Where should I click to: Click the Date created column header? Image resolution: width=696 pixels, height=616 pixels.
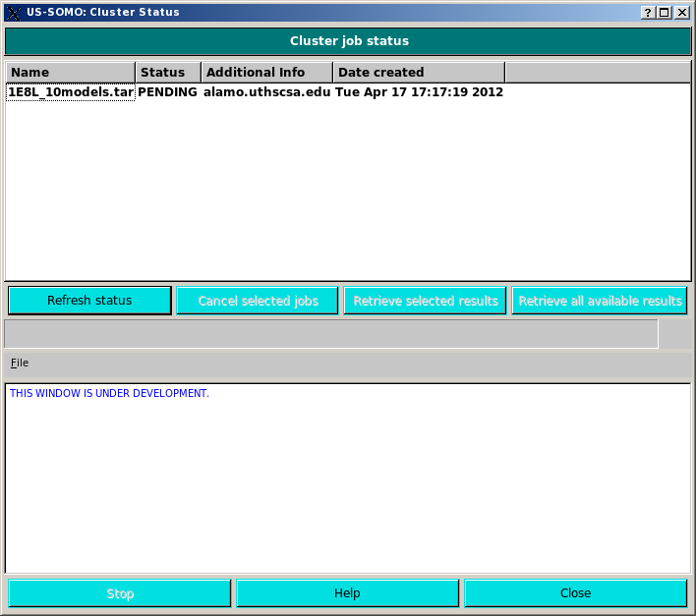point(419,73)
